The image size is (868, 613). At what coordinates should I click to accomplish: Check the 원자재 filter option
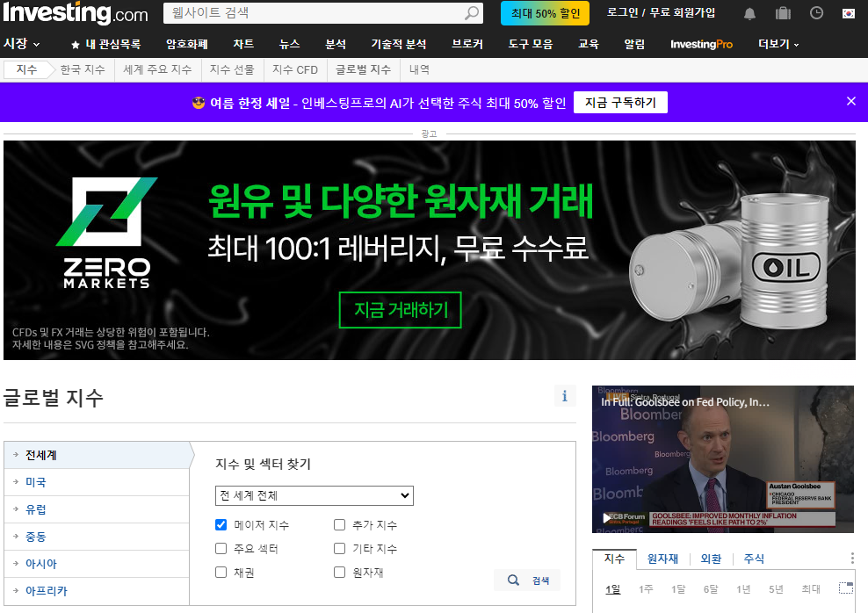339,570
